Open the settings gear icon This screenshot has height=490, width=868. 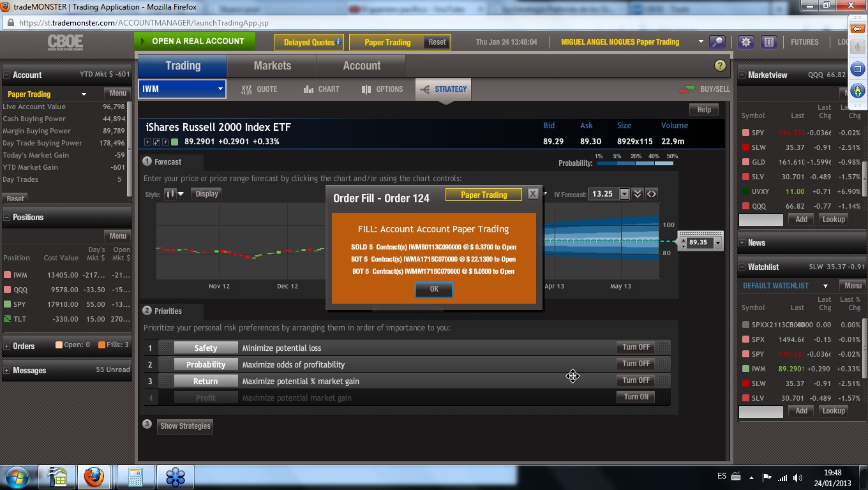coord(745,42)
